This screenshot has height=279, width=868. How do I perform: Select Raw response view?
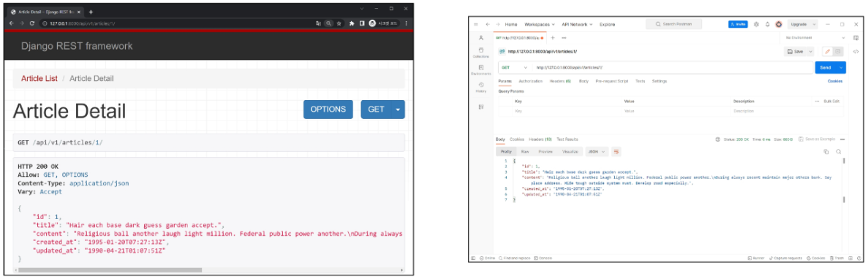click(x=525, y=151)
